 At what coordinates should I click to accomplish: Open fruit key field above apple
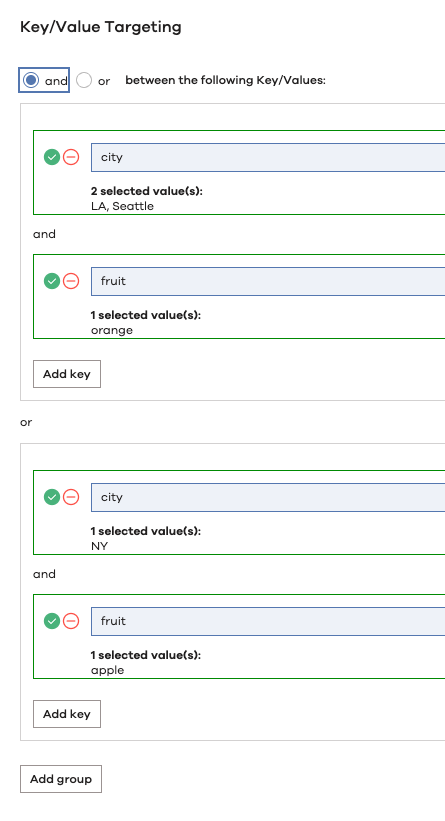(x=268, y=622)
